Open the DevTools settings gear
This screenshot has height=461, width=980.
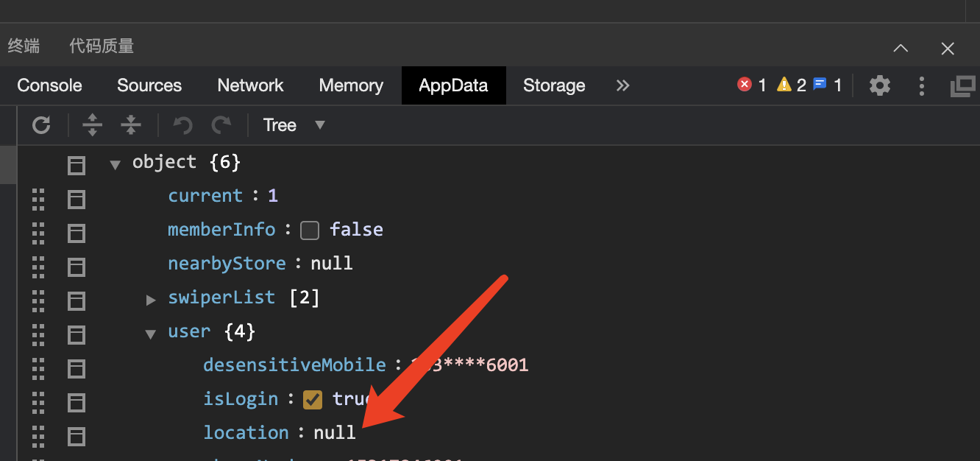coord(879,85)
